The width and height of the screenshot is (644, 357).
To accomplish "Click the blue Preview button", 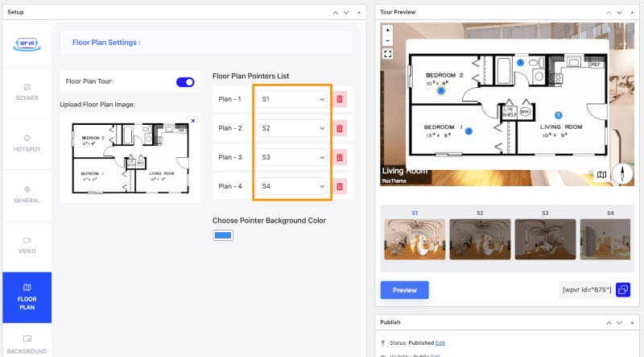I will (405, 290).
